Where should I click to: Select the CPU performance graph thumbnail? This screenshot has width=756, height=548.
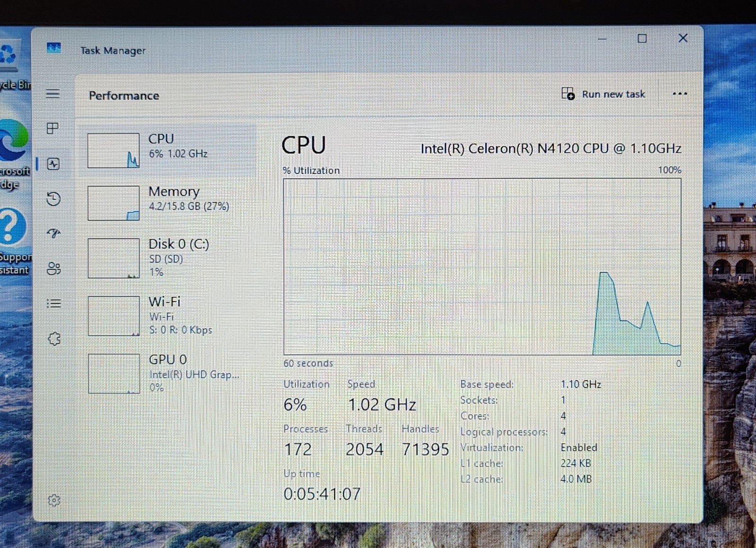(x=113, y=150)
